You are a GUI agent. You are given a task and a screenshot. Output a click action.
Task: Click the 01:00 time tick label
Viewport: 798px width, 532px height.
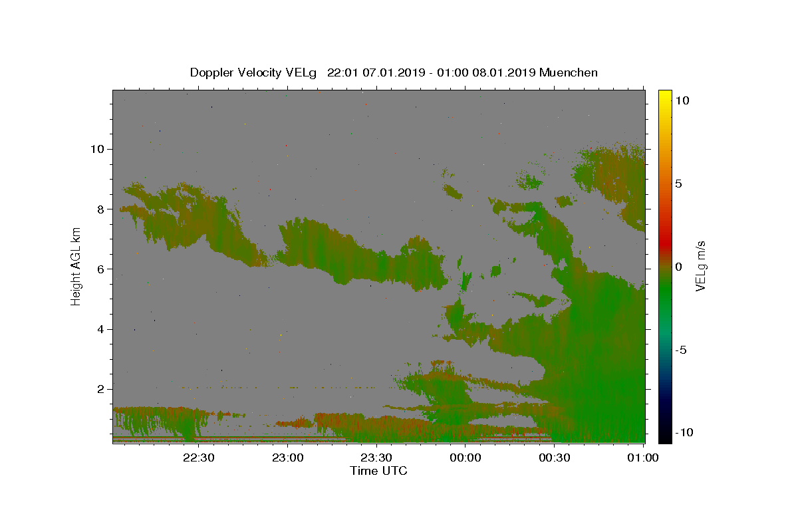click(x=643, y=458)
